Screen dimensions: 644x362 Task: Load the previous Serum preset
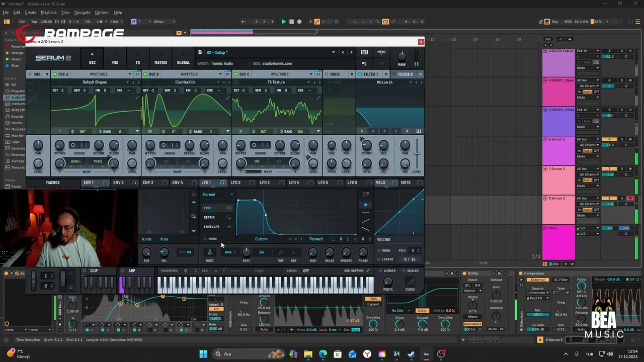click(x=343, y=52)
